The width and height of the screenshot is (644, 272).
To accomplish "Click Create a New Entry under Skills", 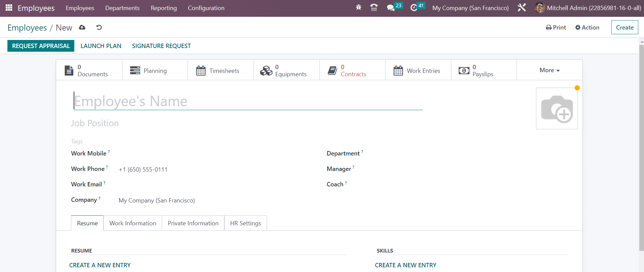I will click(x=405, y=265).
